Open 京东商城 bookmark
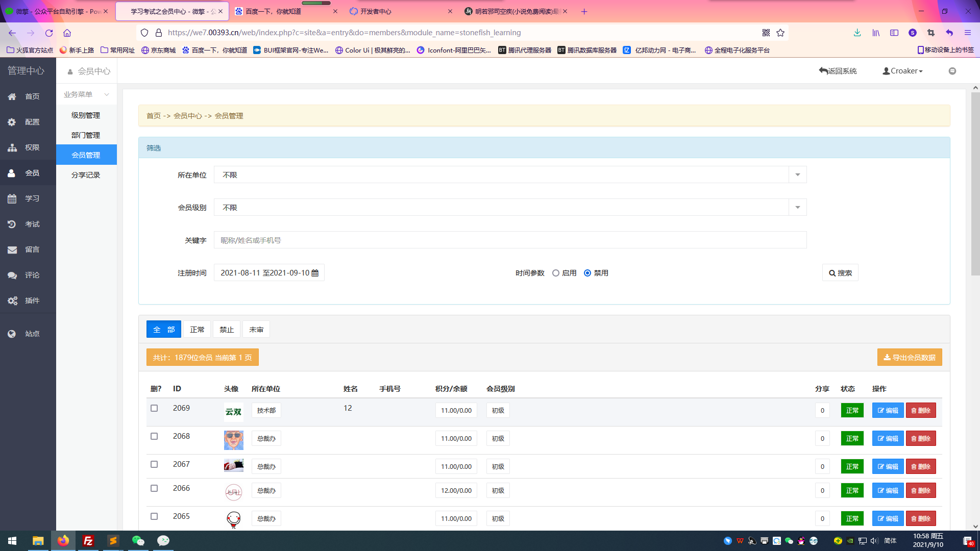The height and width of the screenshot is (551, 980). [159, 50]
